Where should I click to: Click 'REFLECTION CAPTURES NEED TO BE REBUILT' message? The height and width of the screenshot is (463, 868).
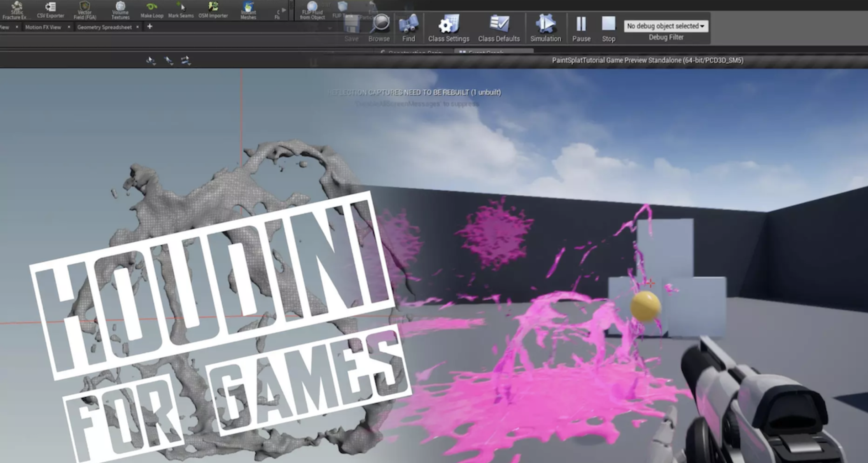414,93
